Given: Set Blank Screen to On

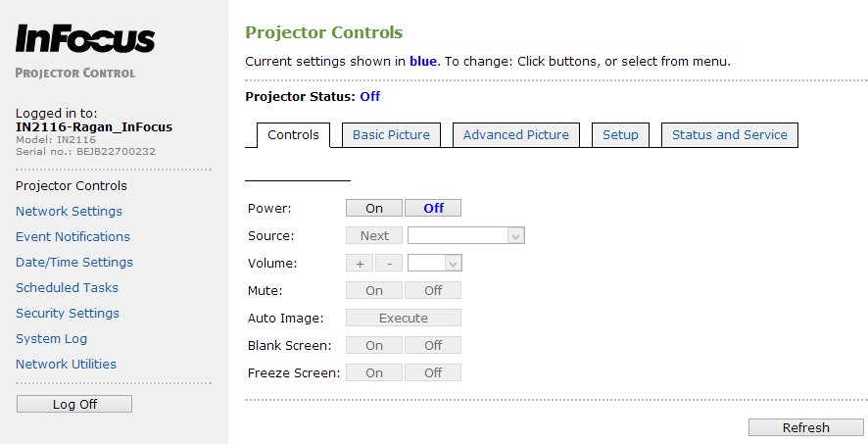Looking at the screenshot, I should point(374,345).
